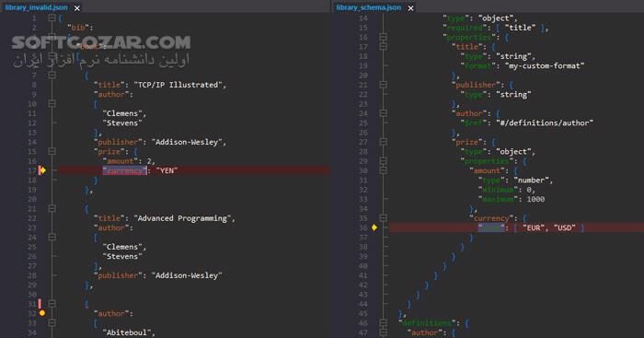Image resolution: width=644 pixels, height=338 pixels.
Task: Click "Advanced Programming" title value
Action: pos(182,218)
